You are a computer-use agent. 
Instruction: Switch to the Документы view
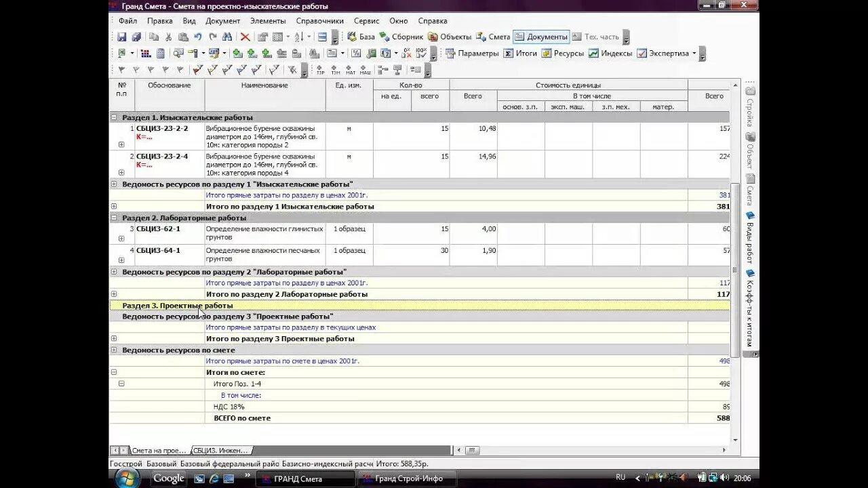[540, 37]
